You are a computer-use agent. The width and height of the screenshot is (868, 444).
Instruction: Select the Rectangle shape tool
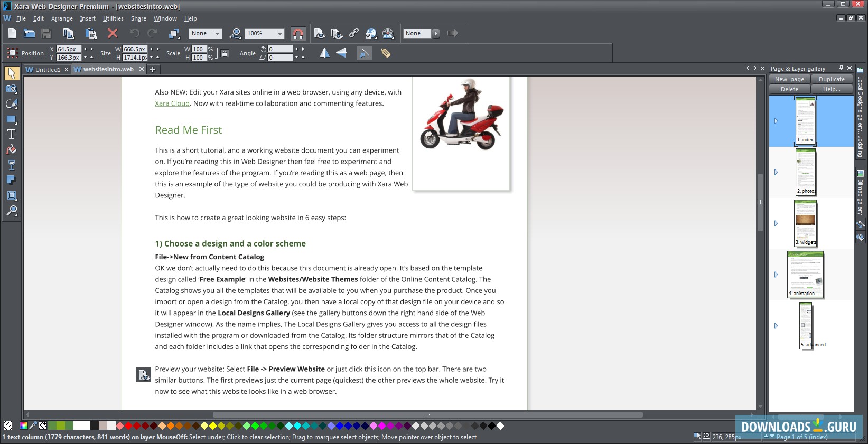11,119
